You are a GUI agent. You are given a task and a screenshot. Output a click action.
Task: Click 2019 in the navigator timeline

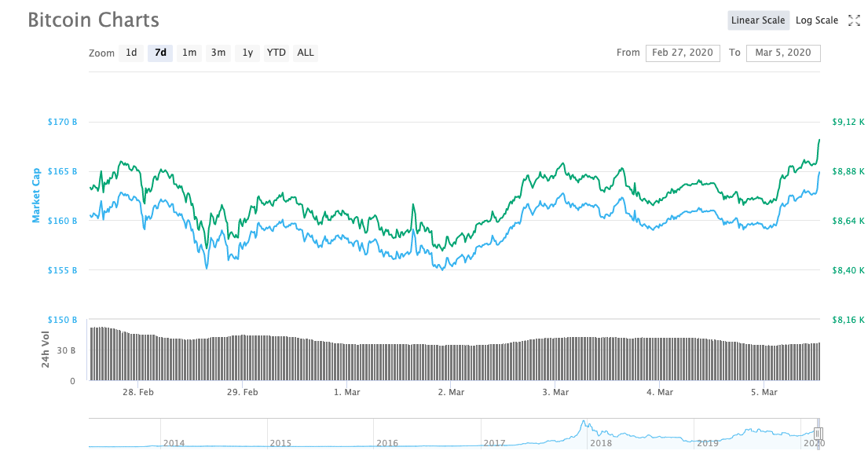707,443
